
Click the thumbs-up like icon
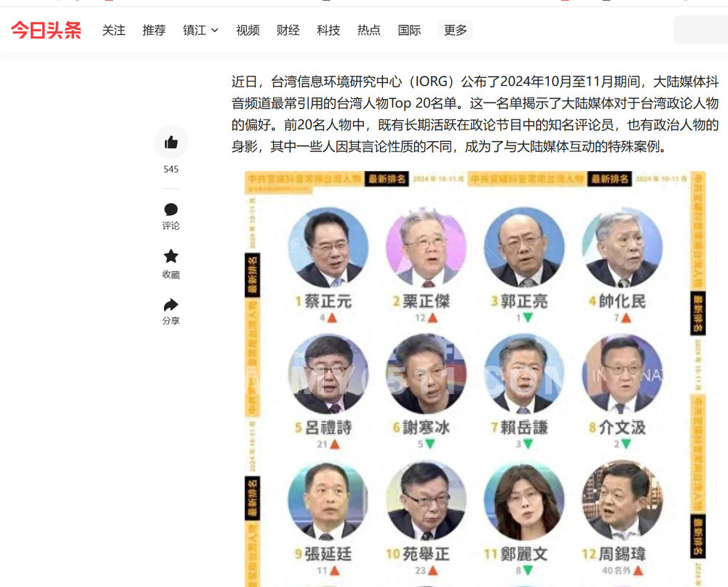click(x=171, y=142)
